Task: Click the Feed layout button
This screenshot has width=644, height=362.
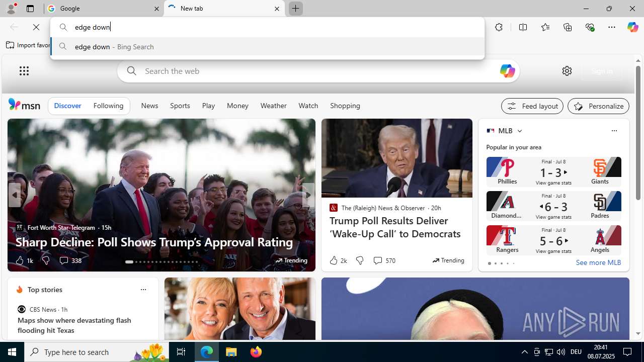Action: (x=532, y=106)
